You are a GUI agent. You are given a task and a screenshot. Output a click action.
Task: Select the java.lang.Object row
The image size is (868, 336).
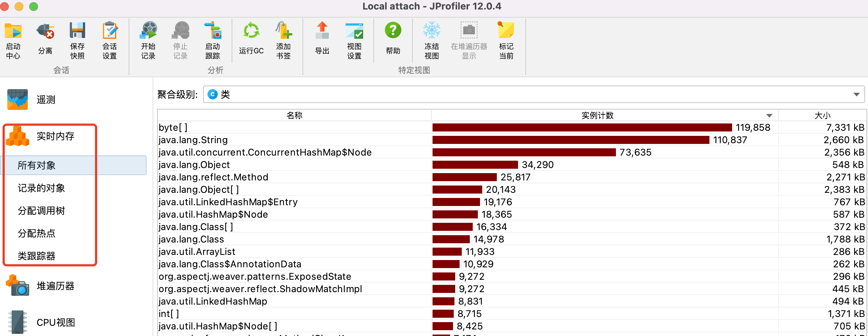pyautogui.click(x=512, y=165)
